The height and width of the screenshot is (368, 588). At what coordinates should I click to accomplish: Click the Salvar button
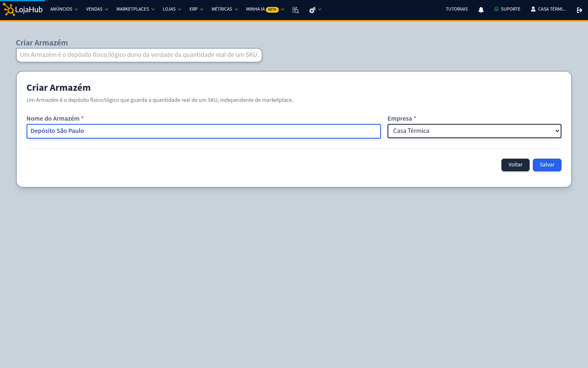547,165
